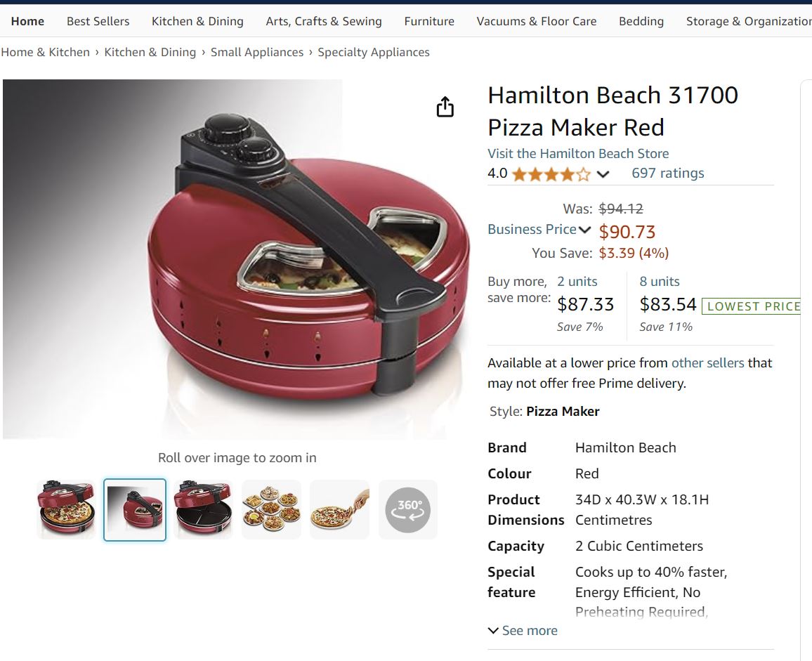Select thumbnail of pizza on peel
This screenshot has width=812, height=661.
coord(340,510)
